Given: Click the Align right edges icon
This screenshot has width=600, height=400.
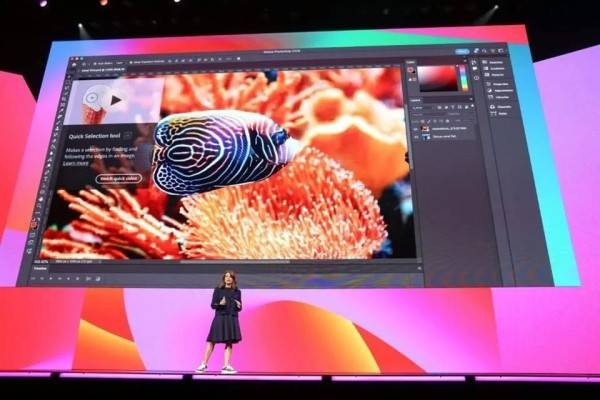Looking at the screenshot, I should point(183,61).
